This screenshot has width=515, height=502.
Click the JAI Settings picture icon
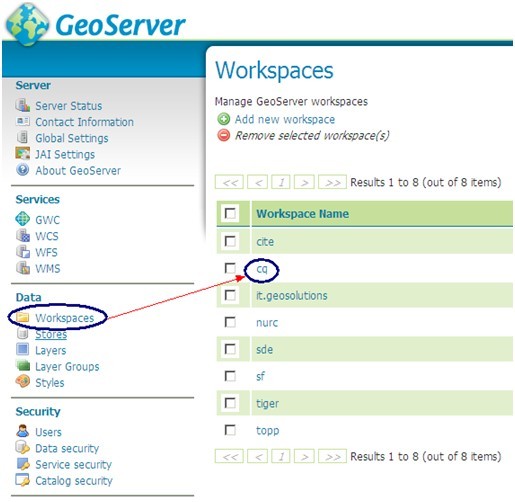click(x=23, y=154)
